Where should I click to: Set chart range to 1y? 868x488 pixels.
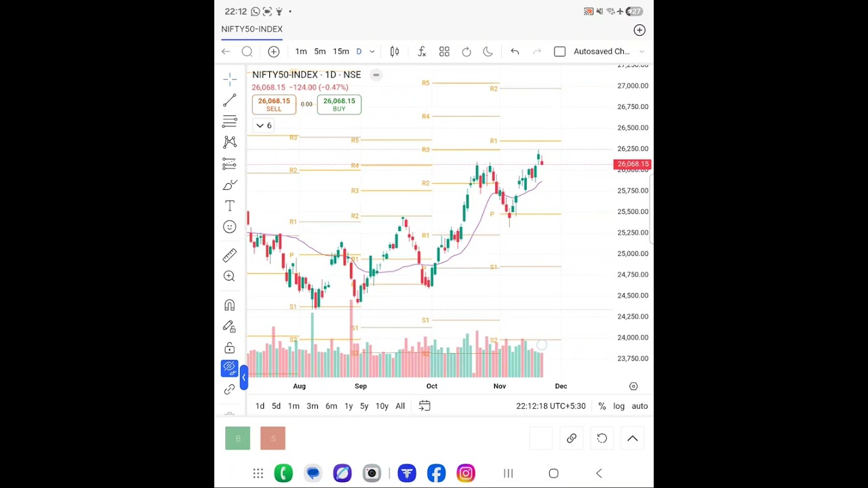pos(349,406)
